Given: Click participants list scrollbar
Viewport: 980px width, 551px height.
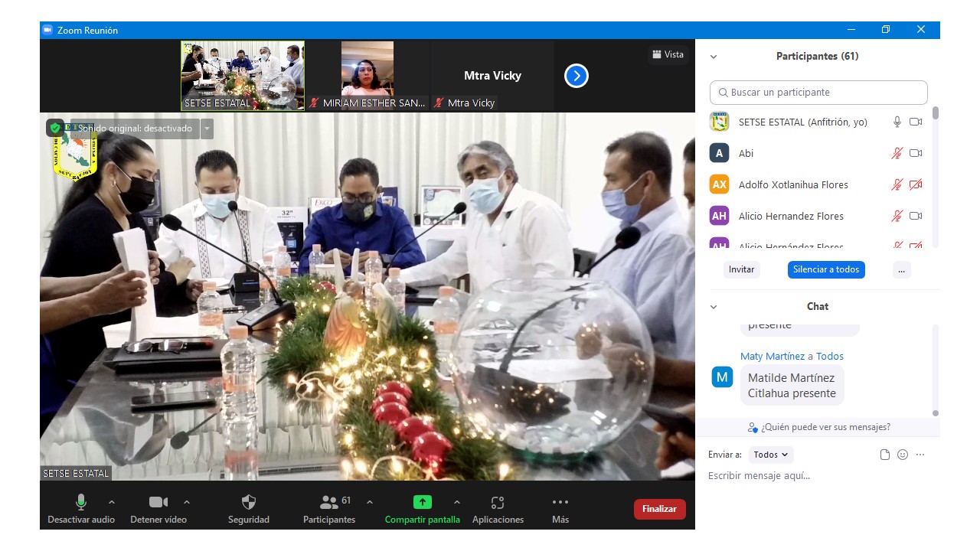Looking at the screenshot, I should tap(936, 112).
